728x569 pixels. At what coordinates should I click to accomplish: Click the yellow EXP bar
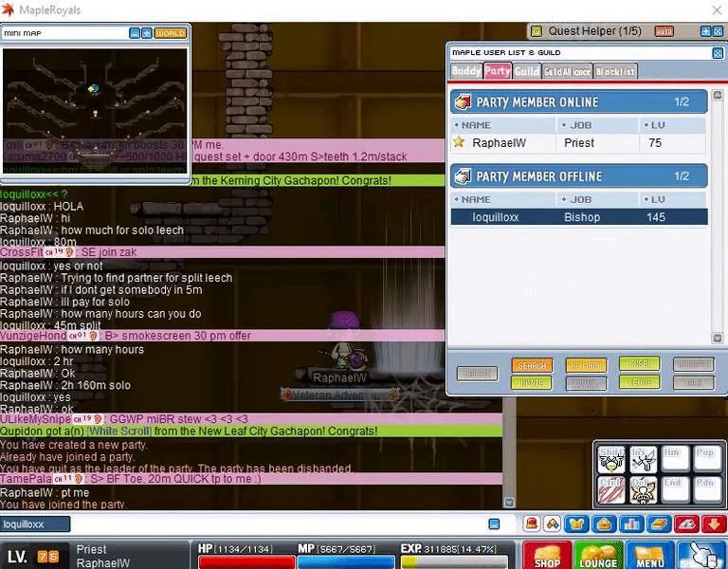[454, 562]
